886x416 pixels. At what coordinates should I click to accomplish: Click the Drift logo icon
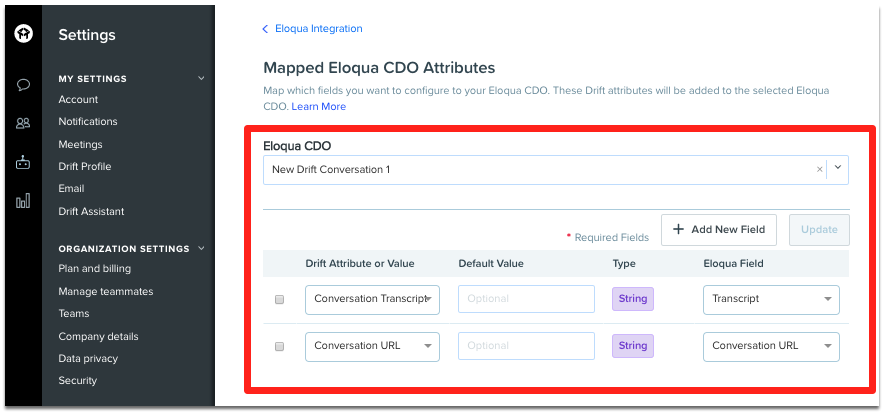(23, 34)
